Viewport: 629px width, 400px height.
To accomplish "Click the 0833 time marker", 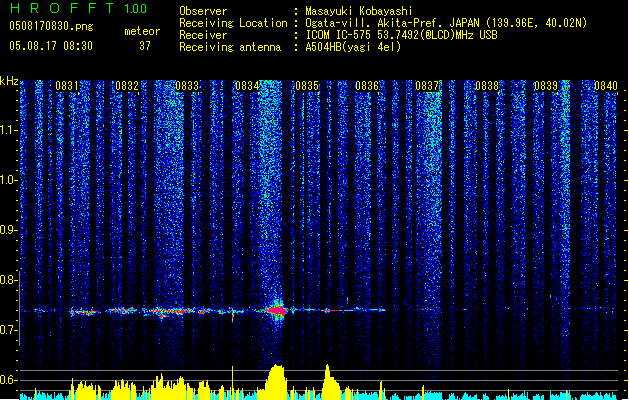I will (x=187, y=86).
